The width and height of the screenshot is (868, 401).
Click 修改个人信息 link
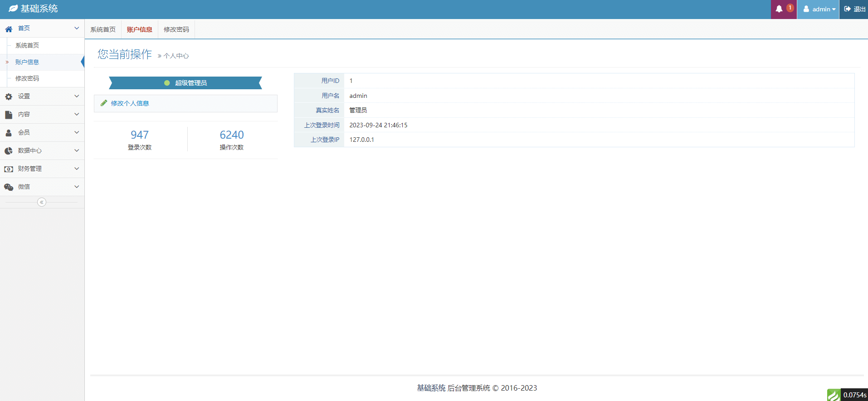[130, 103]
